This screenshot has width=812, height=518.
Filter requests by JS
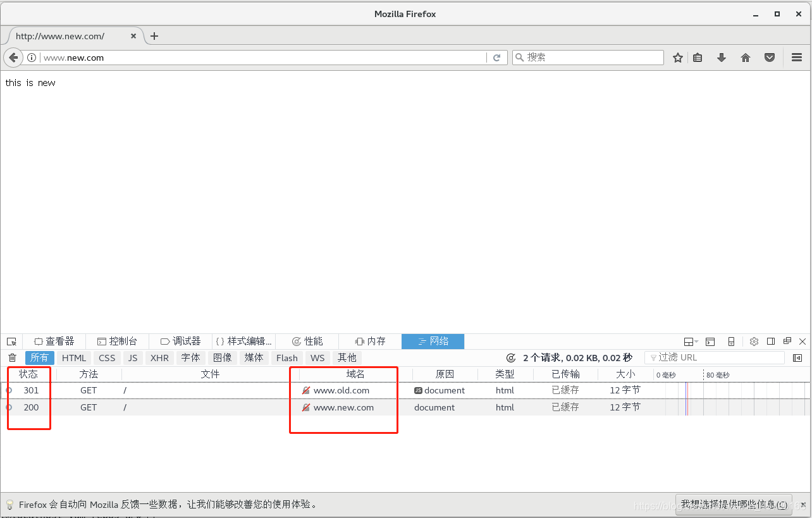pos(132,358)
